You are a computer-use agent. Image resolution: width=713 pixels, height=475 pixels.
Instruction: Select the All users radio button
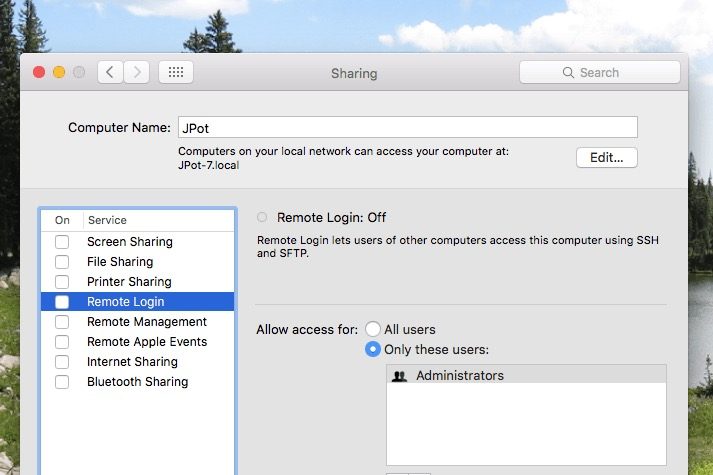tap(373, 329)
